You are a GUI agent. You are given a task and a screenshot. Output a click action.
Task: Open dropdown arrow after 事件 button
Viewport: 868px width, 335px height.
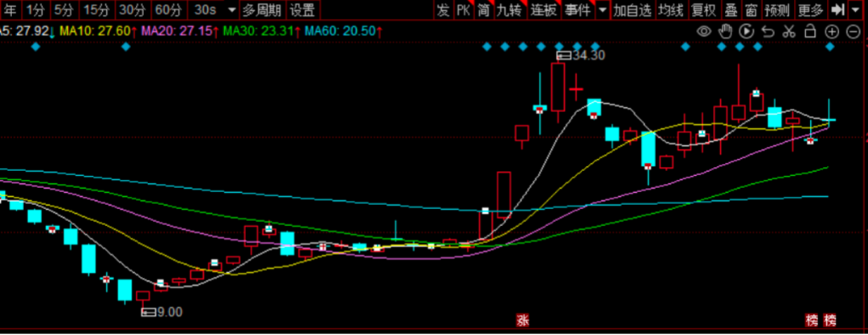point(602,10)
